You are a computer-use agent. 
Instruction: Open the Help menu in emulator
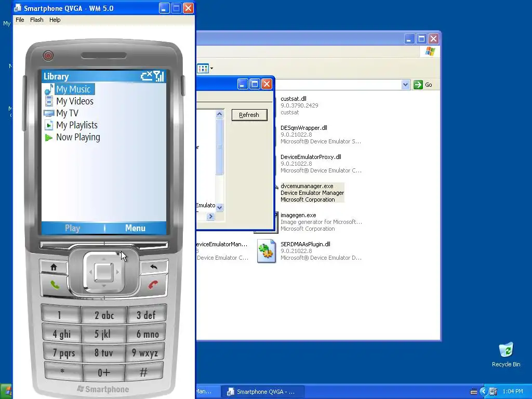[55, 20]
